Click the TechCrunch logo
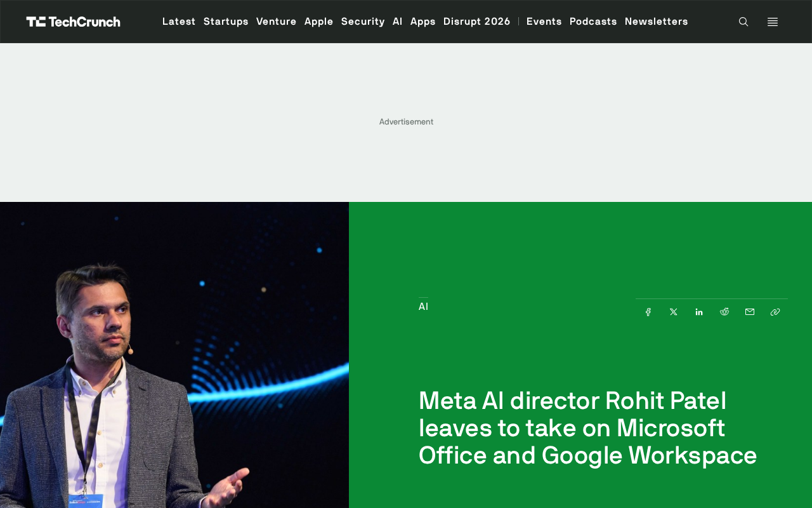812x508 pixels. [x=73, y=22]
